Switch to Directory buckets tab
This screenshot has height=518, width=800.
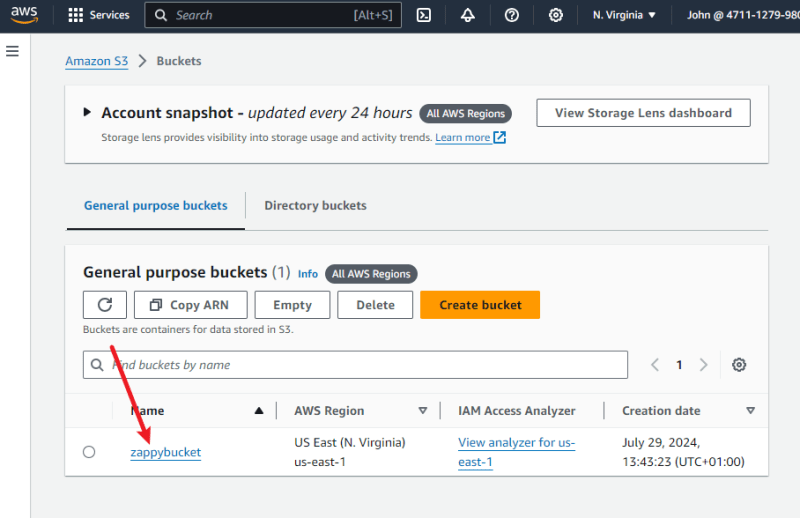(x=315, y=206)
